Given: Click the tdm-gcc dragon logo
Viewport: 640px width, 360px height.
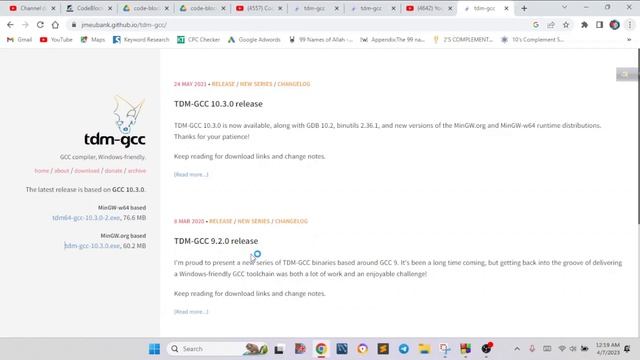Looking at the screenshot, I should (x=129, y=114).
